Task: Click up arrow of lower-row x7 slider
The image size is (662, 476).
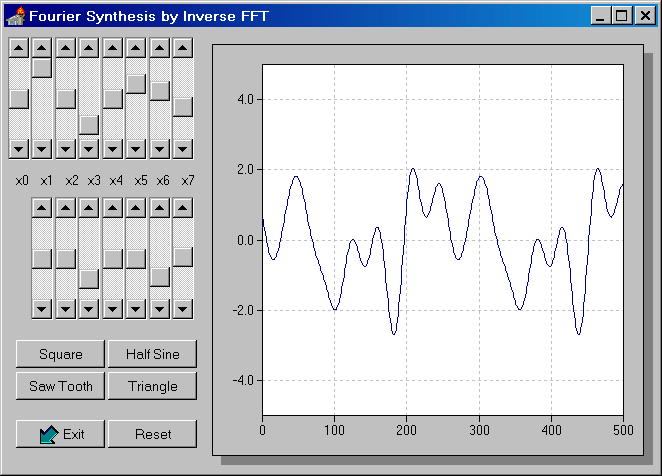Action: (x=183, y=208)
